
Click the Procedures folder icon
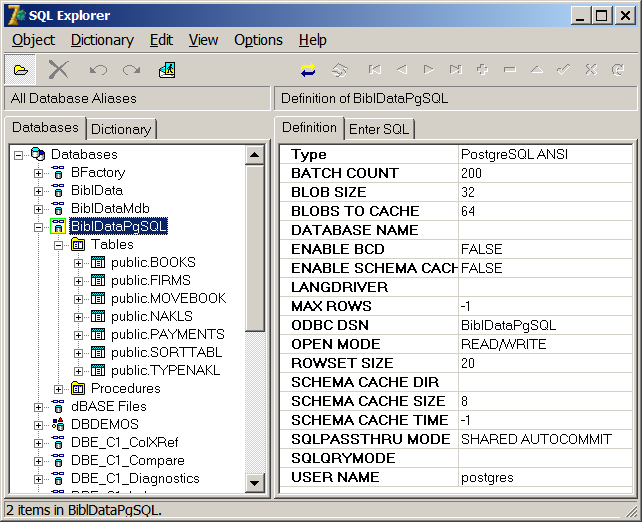click(x=78, y=389)
